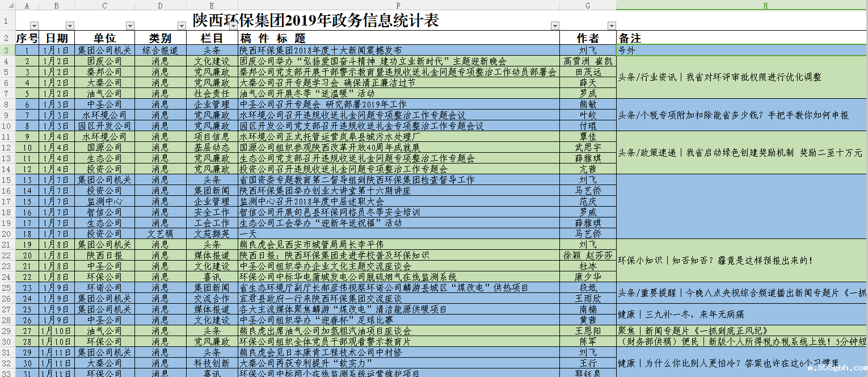The height and width of the screenshot is (377, 868).
Task: Open the 序号 column filter dropdown
Action: tap(34, 26)
